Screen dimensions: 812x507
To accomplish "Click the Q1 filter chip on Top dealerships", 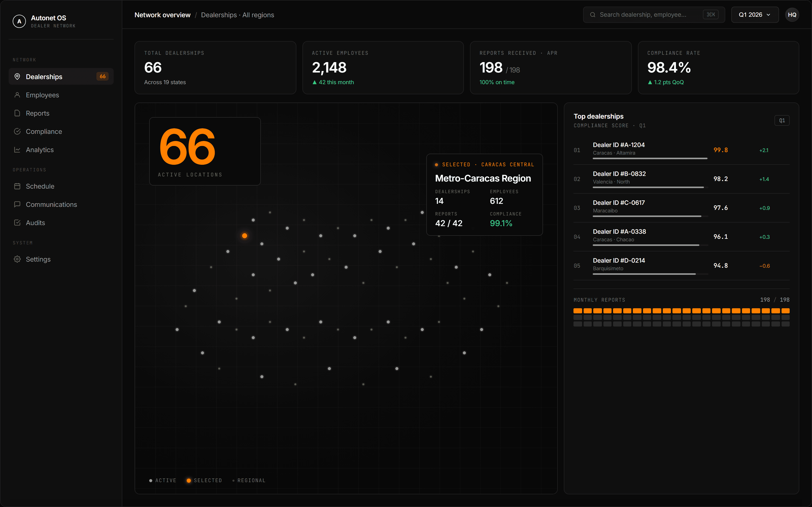I will [x=782, y=120].
